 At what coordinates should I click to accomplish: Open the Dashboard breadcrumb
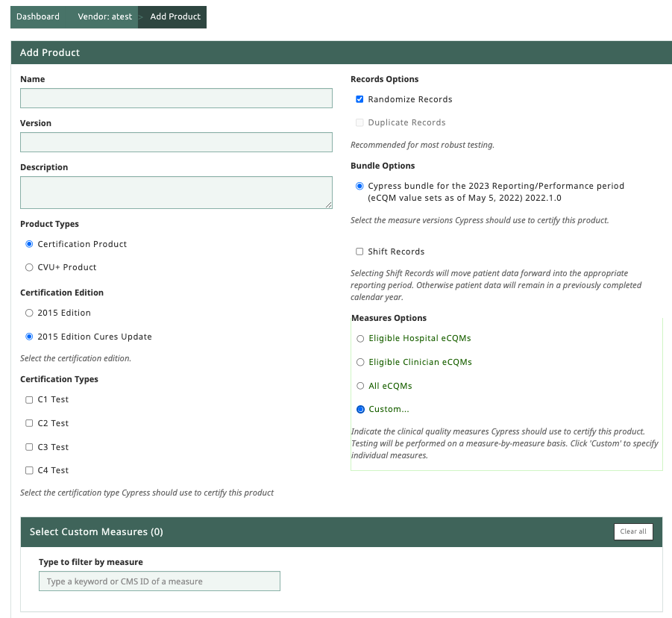38,16
